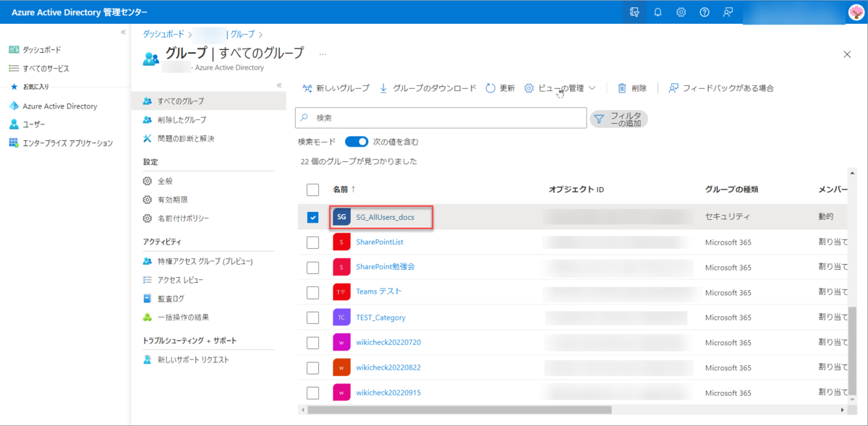This screenshot has width=868, height=426.
Task: Select すべてのグループ menu item
Action: (x=209, y=101)
